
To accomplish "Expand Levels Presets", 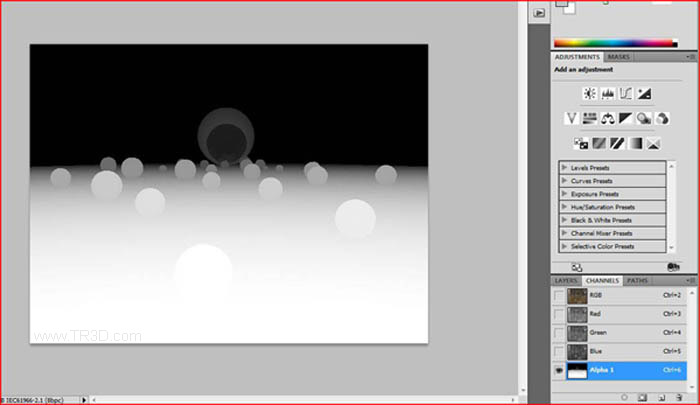I will 564,168.
